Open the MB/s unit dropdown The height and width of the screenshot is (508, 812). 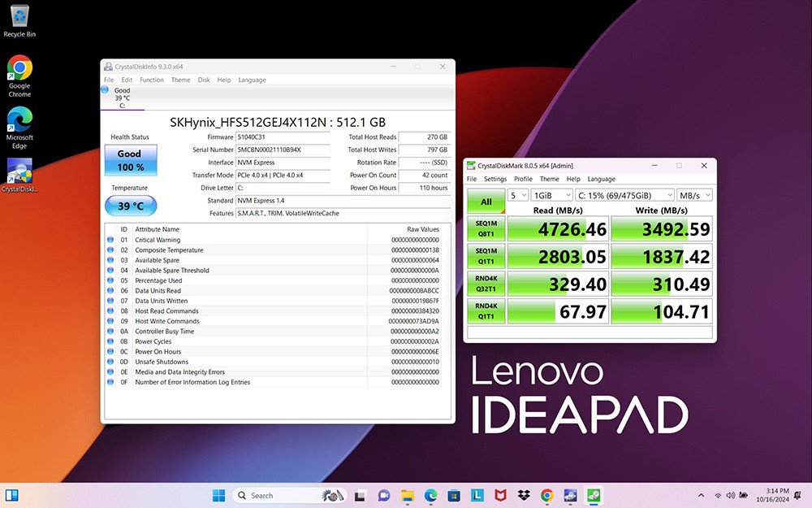[x=695, y=195]
